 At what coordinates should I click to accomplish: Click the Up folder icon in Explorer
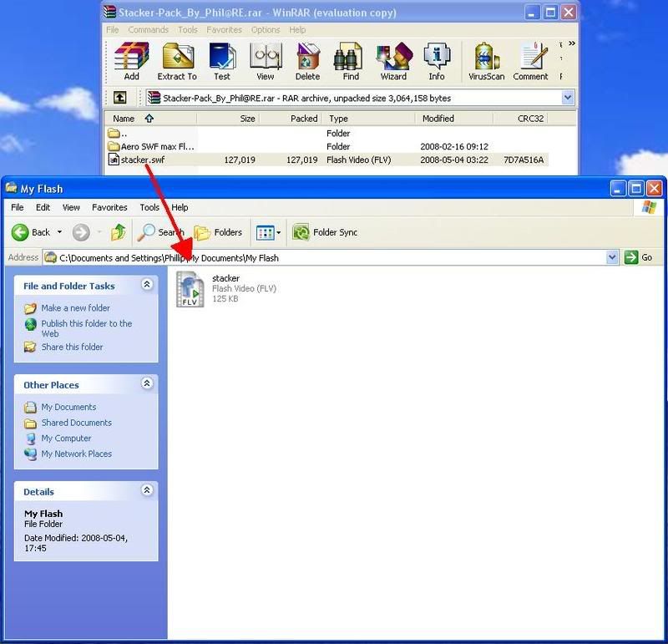118,232
